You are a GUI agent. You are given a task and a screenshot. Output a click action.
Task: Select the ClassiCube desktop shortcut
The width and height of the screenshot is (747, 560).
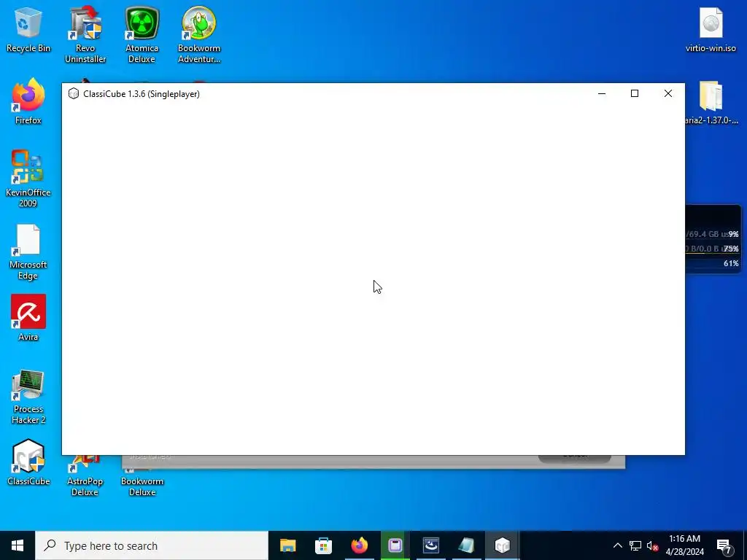(x=28, y=463)
